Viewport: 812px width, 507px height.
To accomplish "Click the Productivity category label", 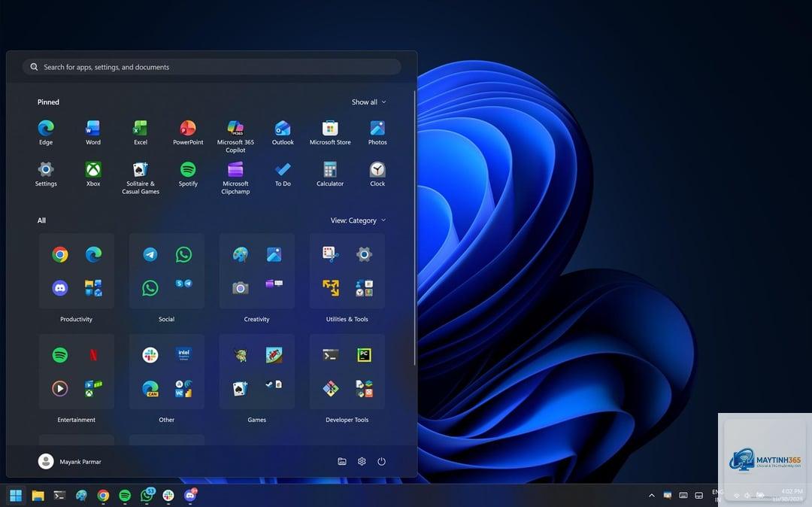I will 76,319.
